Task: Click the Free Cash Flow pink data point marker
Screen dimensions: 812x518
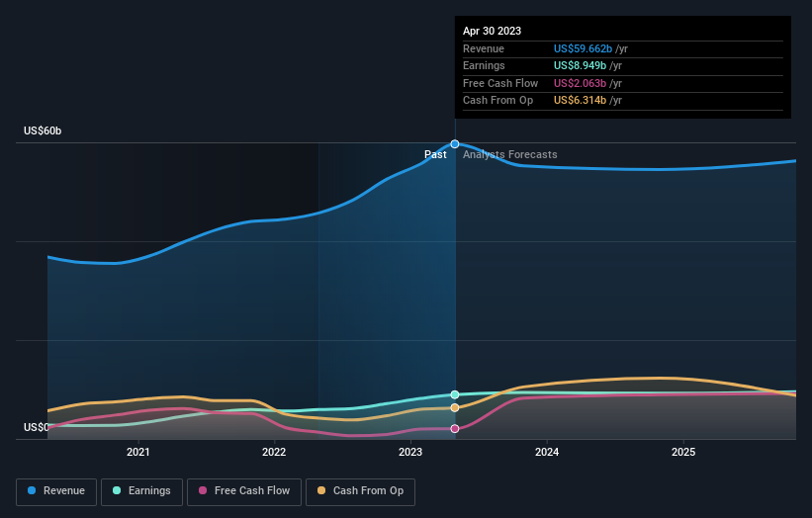Action: pos(455,428)
